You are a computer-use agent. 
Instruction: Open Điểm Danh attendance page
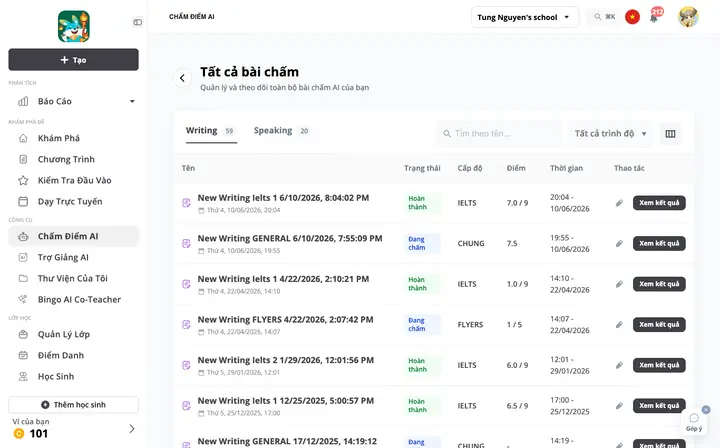[x=73, y=356]
